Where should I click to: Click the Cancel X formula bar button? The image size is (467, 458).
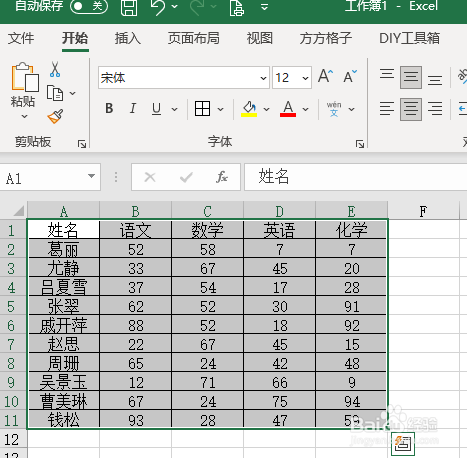coord(150,177)
